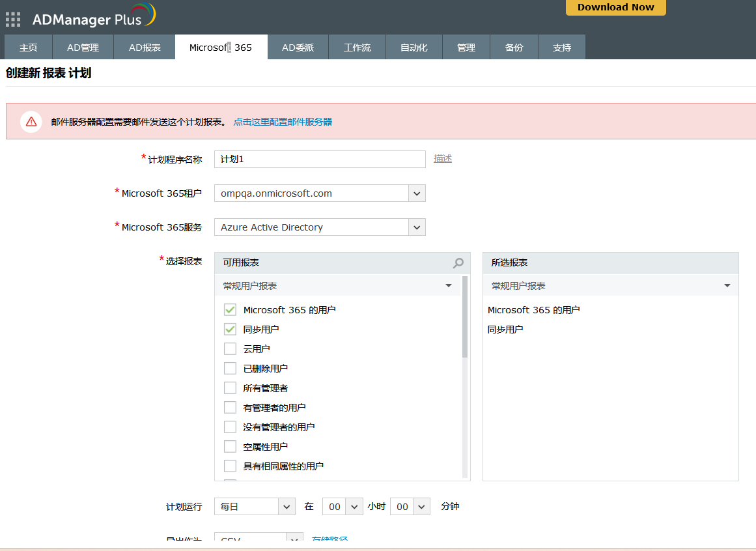Select Microsoft 365 的用户 in 所选报表
Image resolution: width=756 pixels, height=551 pixels.
(x=534, y=310)
